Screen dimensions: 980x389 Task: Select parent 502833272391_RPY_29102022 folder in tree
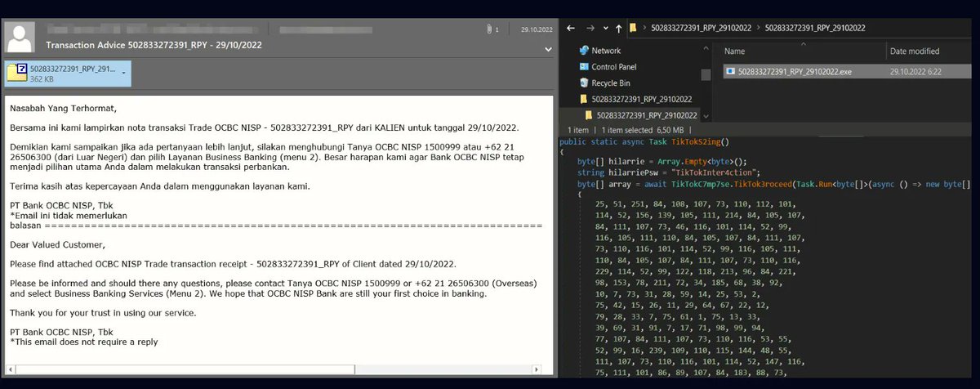[642, 99]
